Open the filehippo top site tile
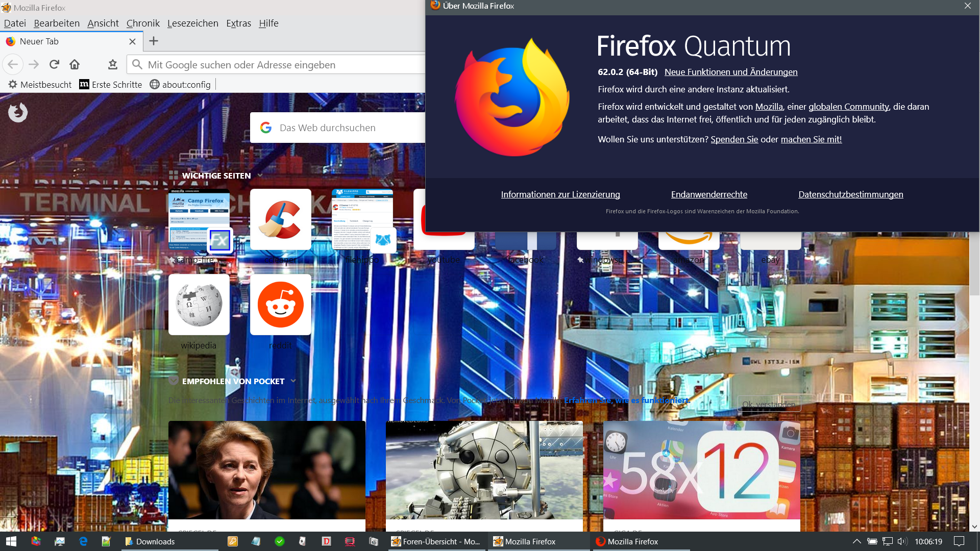This screenshot has width=980, height=551. 362,219
